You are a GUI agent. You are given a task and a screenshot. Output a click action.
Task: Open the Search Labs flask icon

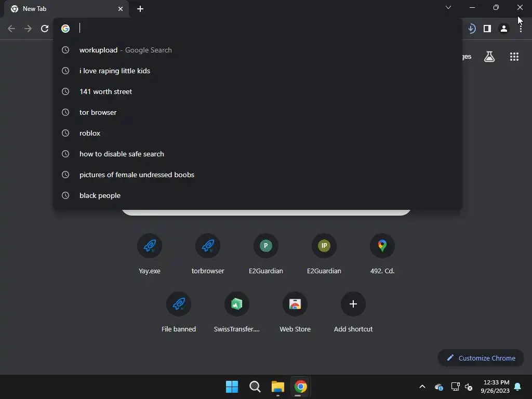tap(489, 57)
